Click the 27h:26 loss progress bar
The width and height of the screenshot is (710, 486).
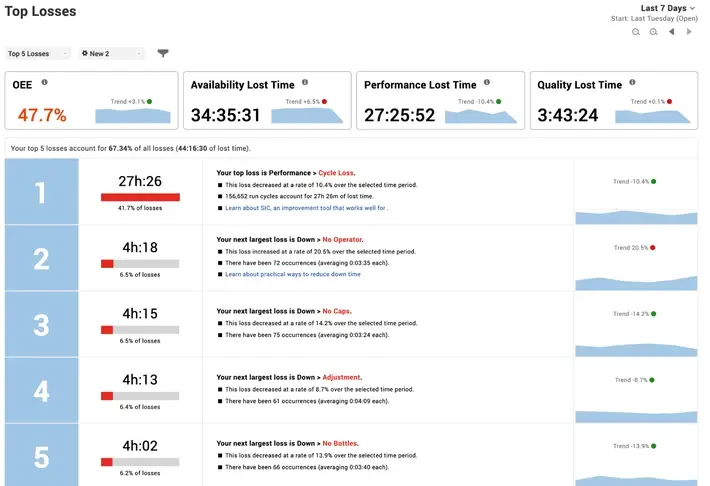140,197
